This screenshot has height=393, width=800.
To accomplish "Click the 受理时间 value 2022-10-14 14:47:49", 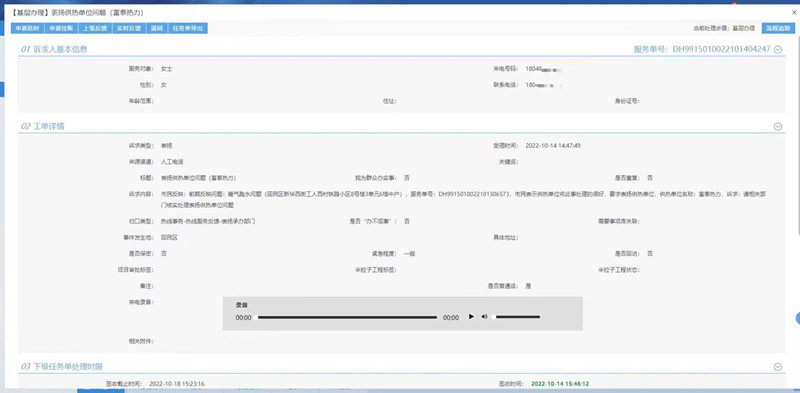I will (x=553, y=145).
